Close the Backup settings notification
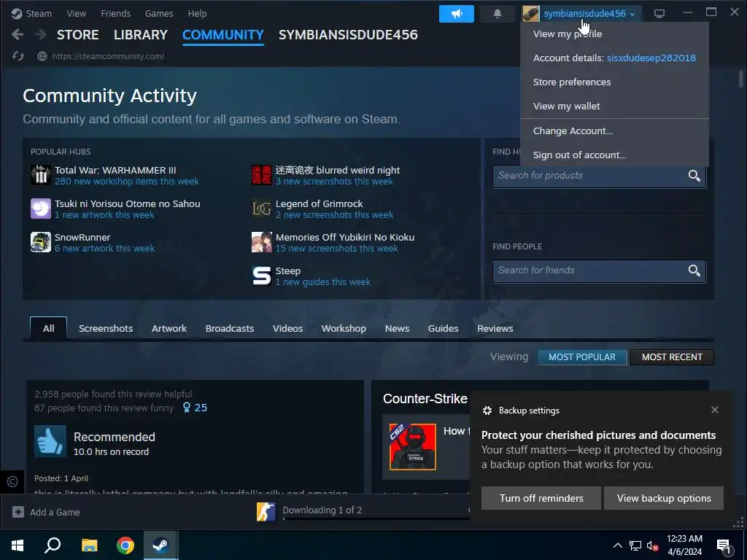This screenshot has height=560, width=747. click(715, 410)
